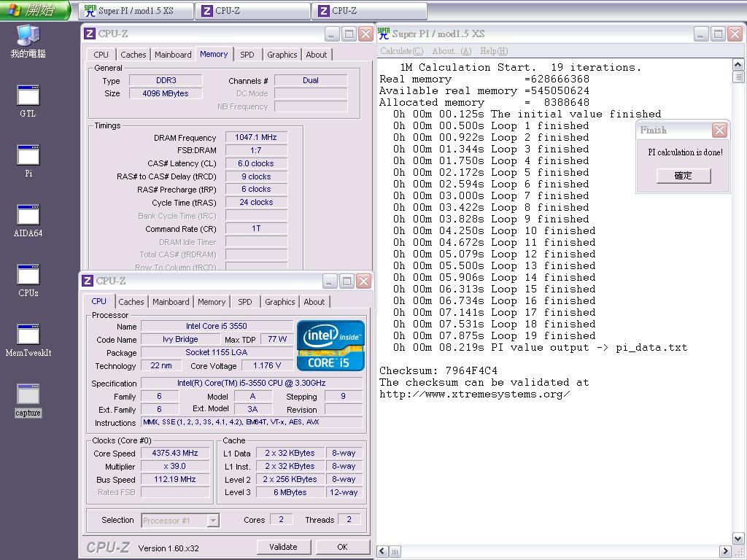The image size is (747, 560).
Task: Click the Ivy Bridge code name field
Action: [180, 340]
